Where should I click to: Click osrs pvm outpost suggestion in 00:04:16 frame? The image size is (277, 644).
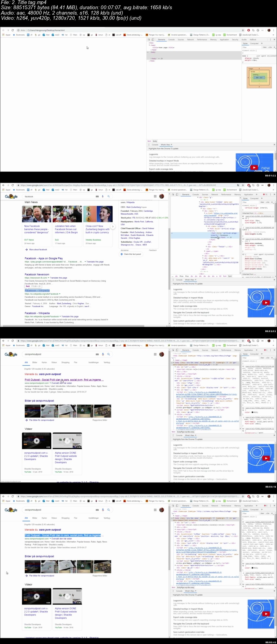[50, 374]
